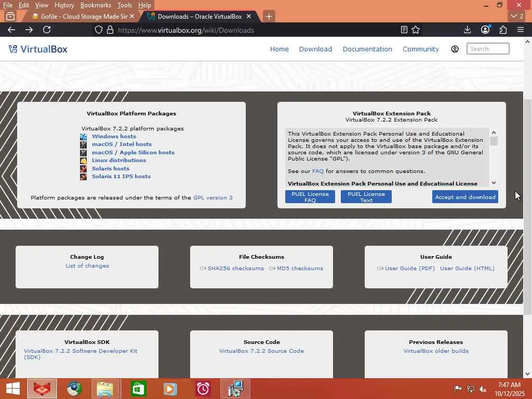The width and height of the screenshot is (532, 399).
Task: Reload the VirtualBox downloads page
Action: tap(47, 30)
